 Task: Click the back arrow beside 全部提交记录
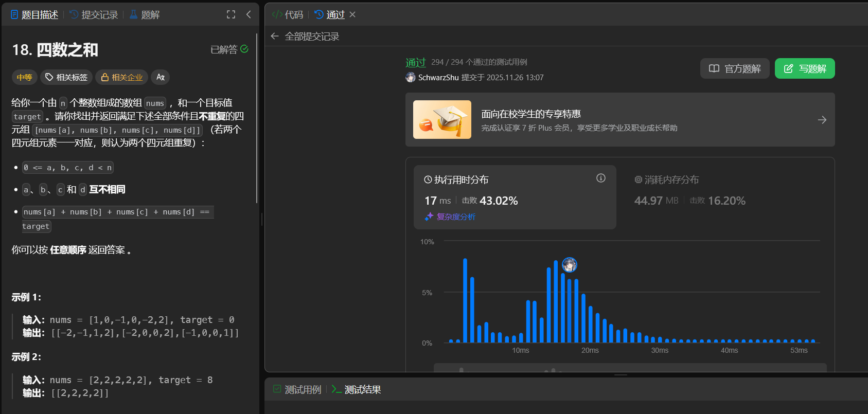point(275,36)
